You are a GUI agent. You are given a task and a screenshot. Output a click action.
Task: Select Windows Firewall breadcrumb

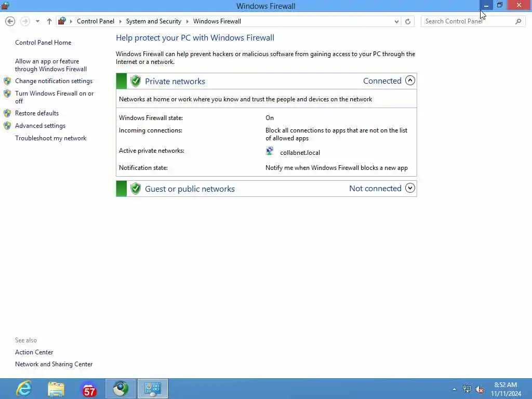pos(217,21)
